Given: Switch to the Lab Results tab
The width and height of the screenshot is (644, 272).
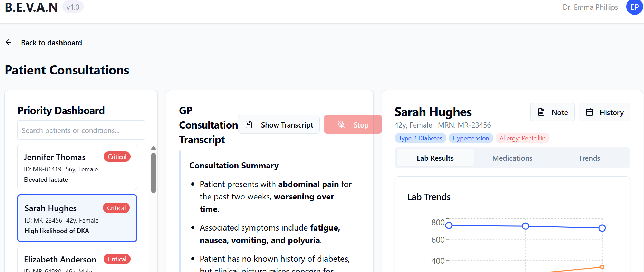Looking at the screenshot, I should [x=435, y=158].
